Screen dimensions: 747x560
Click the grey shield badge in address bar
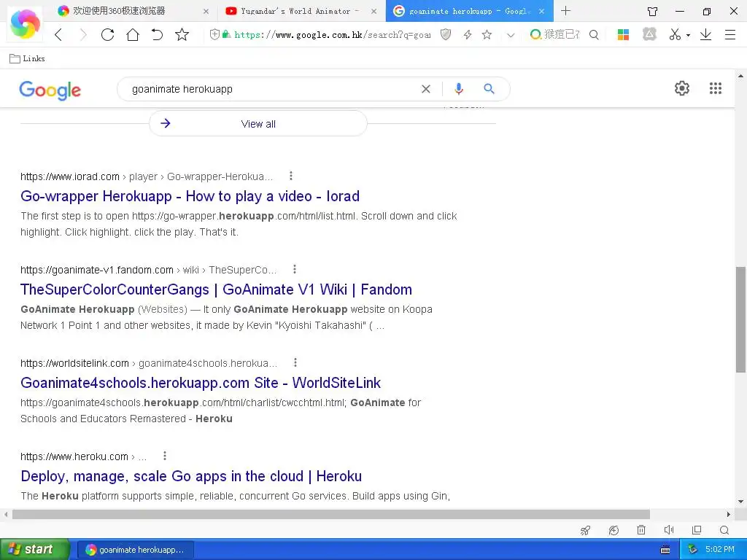(x=446, y=34)
